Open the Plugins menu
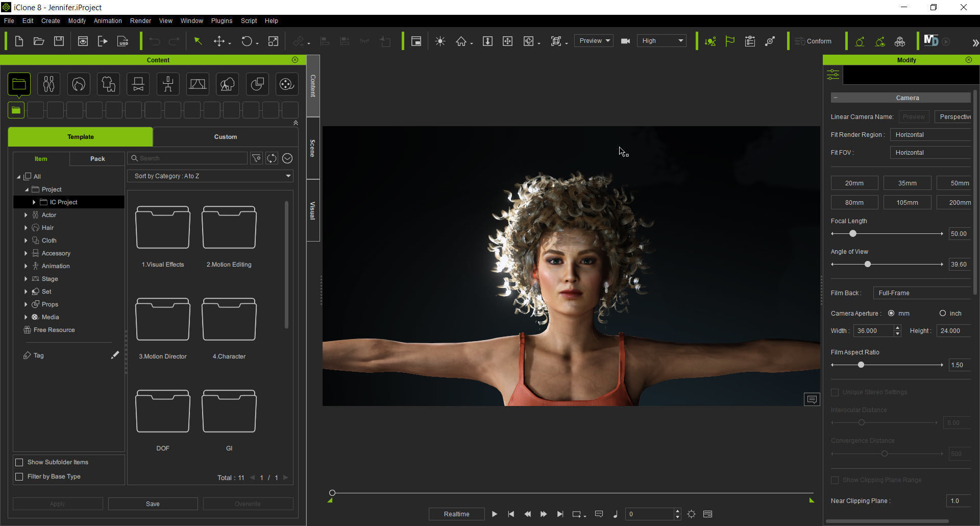The image size is (980, 526). [222, 21]
